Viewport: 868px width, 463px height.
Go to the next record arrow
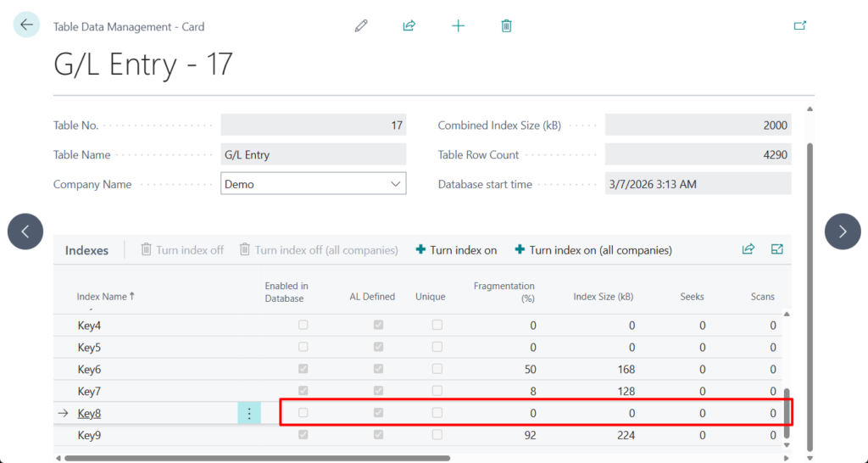pos(843,231)
